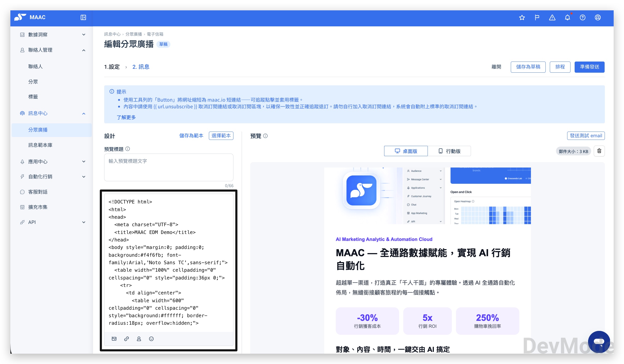Collapse the sidebar with the panel toggle icon
624x364 pixels.
coord(83,17)
